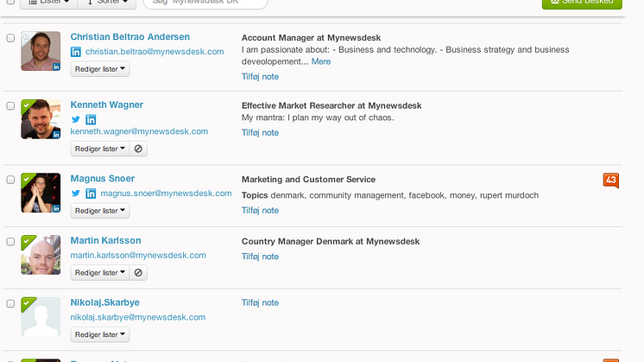Open Magnus Snoer's name link
The image size is (644, 362).
102,179
